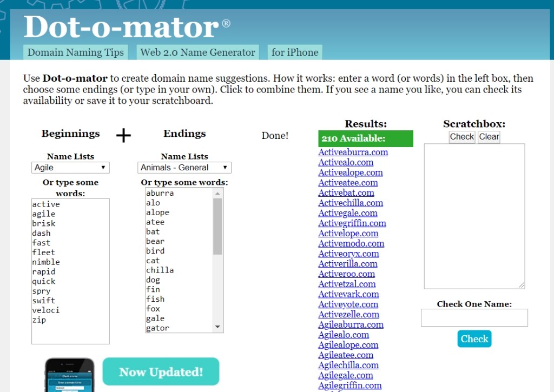The height and width of the screenshot is (392, 554).
Task: Click the Endings list scroll up arrow
Action: coord(217,193)
